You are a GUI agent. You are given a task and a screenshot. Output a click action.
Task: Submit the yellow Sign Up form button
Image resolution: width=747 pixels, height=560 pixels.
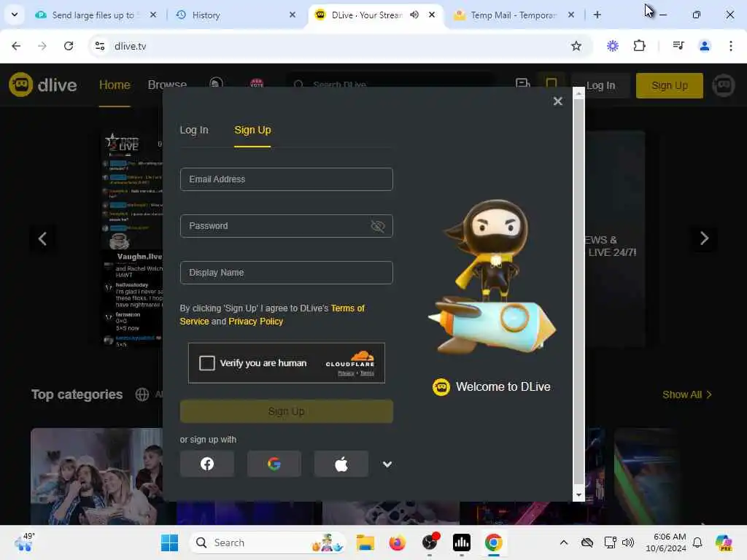pos(286,411)
